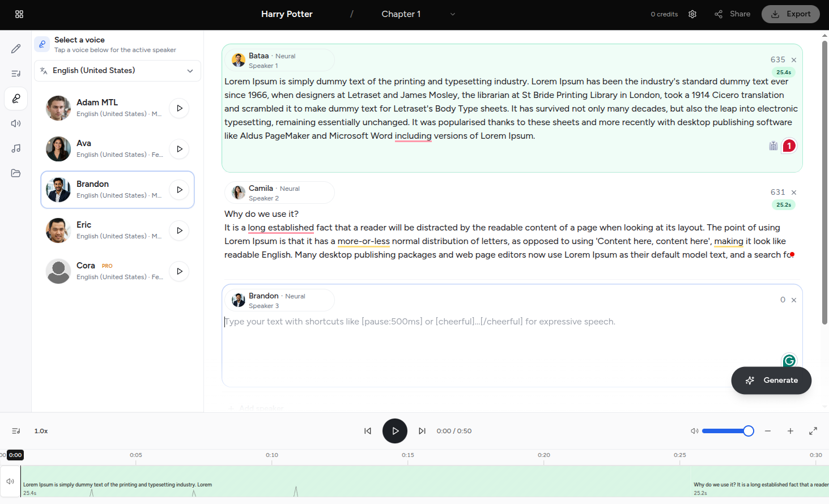
Task: Open timeline list icon at bottom left
Action: tap(16, 431)
